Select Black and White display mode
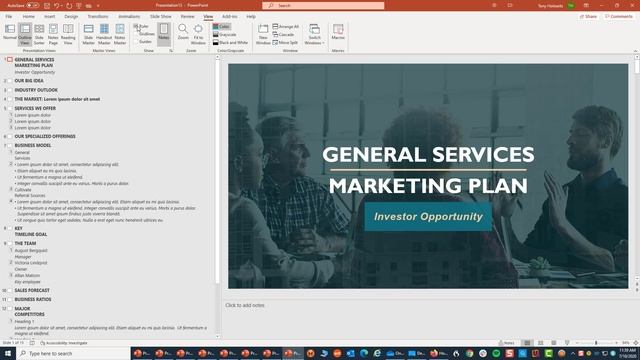This screenshot has width=640, height=360. coord(230,42)
